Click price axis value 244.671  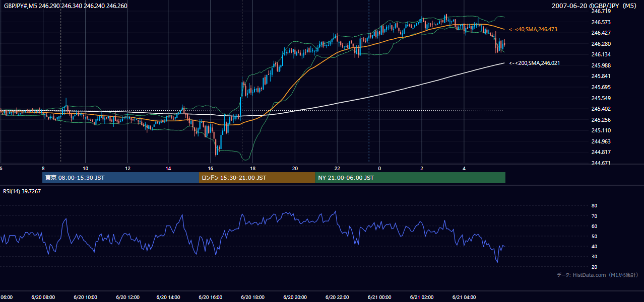pos(601,163)
